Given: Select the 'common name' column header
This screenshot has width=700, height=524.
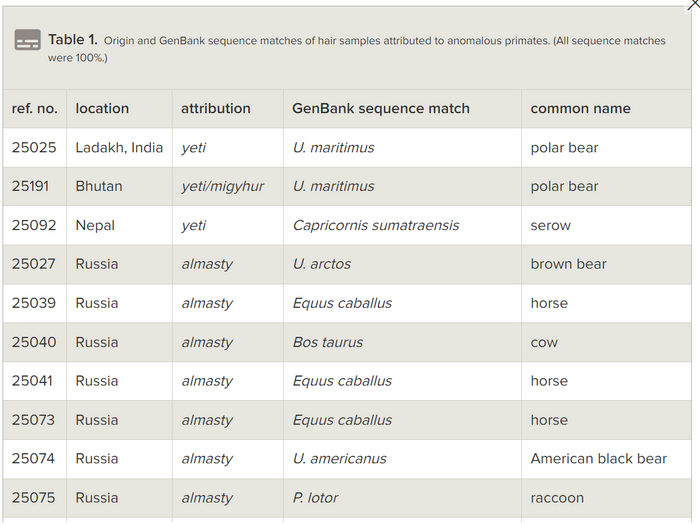Looking at the screenshot, I should click(x=580, y=108).
